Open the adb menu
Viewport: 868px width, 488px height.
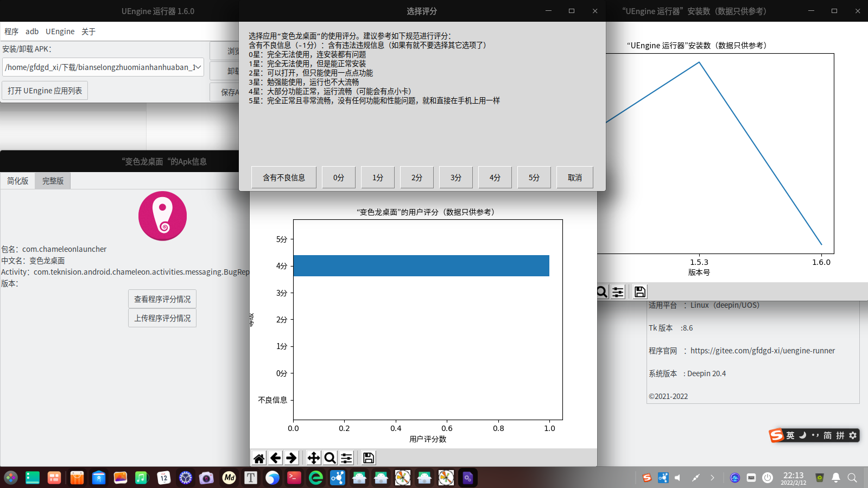tap(32, 31)
